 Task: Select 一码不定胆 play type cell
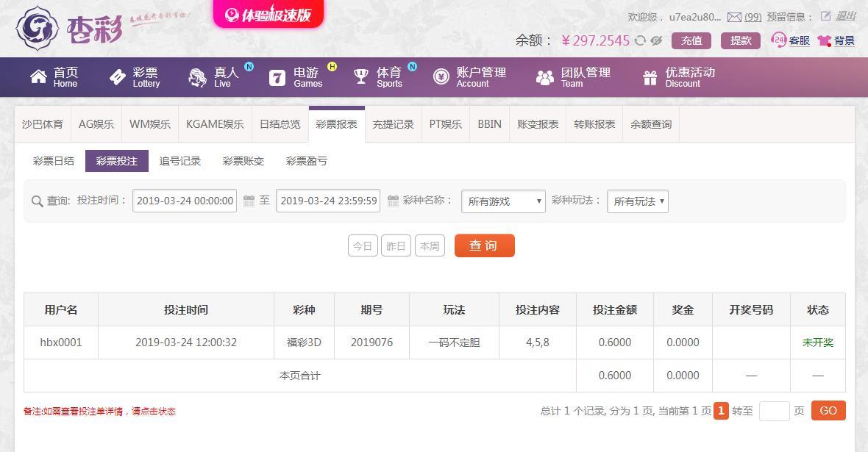(454, 342)
